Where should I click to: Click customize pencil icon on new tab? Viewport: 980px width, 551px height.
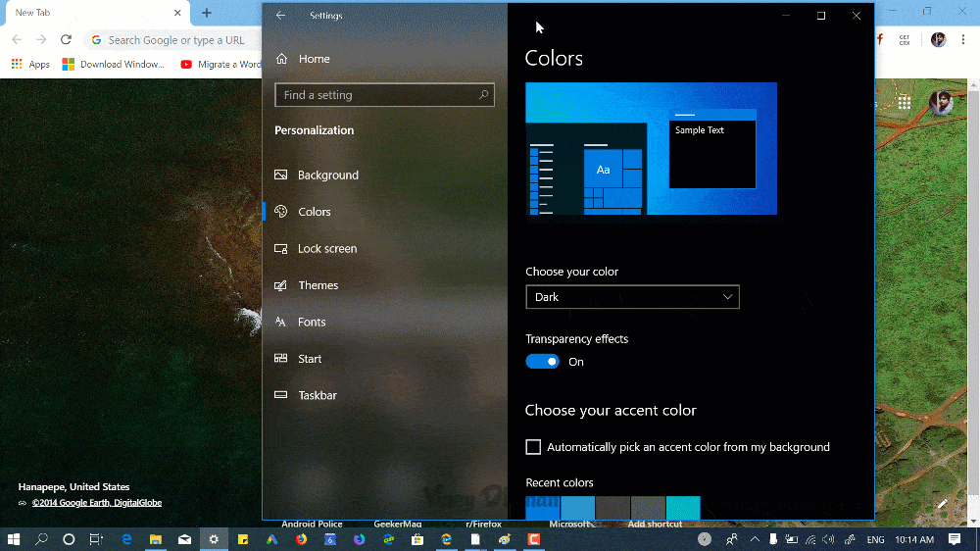[943, 504]
